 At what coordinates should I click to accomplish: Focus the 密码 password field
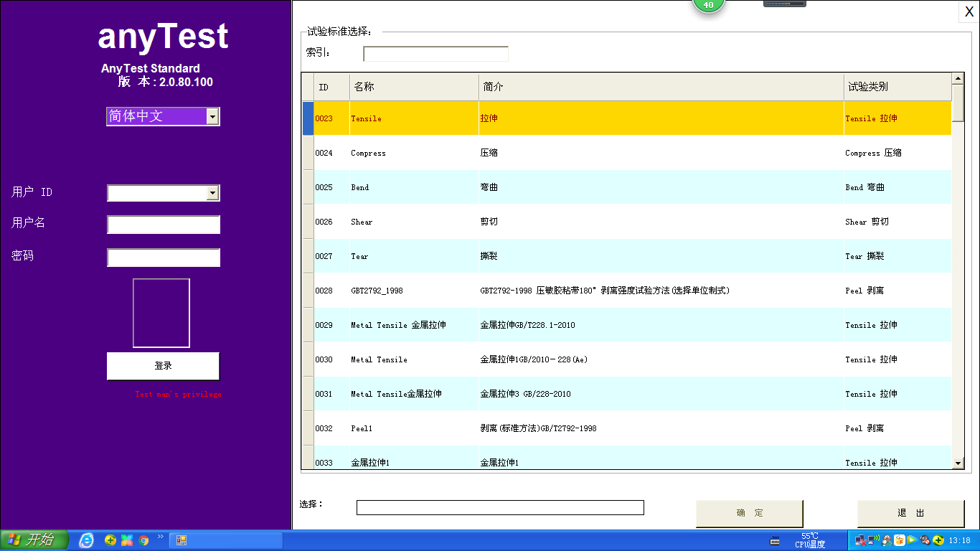tap(164, 258)
